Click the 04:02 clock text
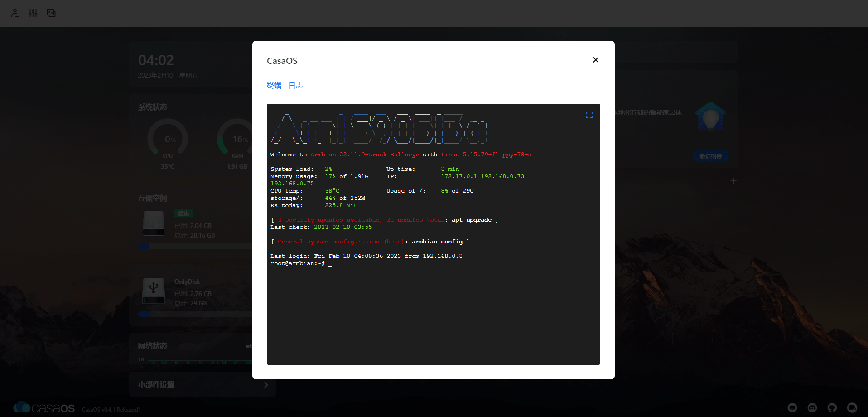Screen dimensions: 868x417 click(x=156, y=60)
